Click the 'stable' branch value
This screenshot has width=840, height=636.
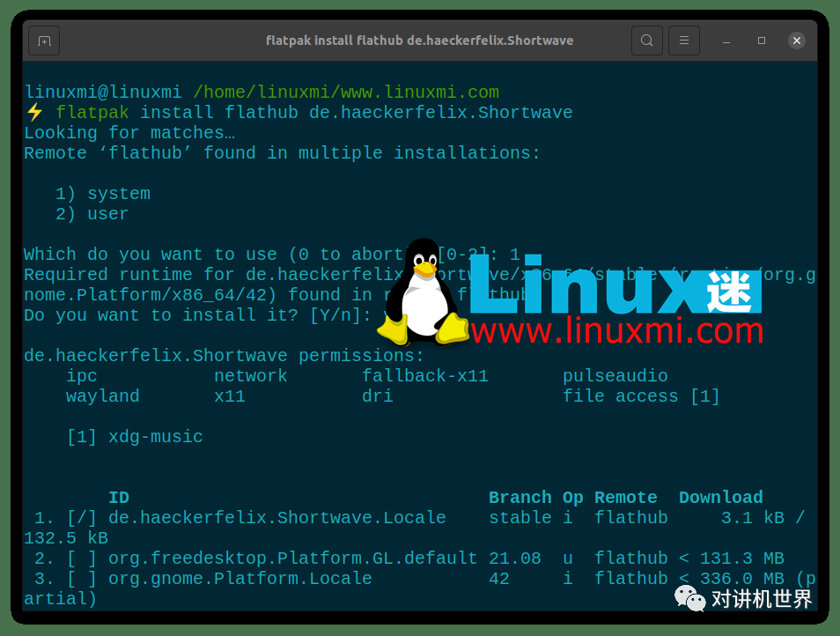[x=520, y=518]
